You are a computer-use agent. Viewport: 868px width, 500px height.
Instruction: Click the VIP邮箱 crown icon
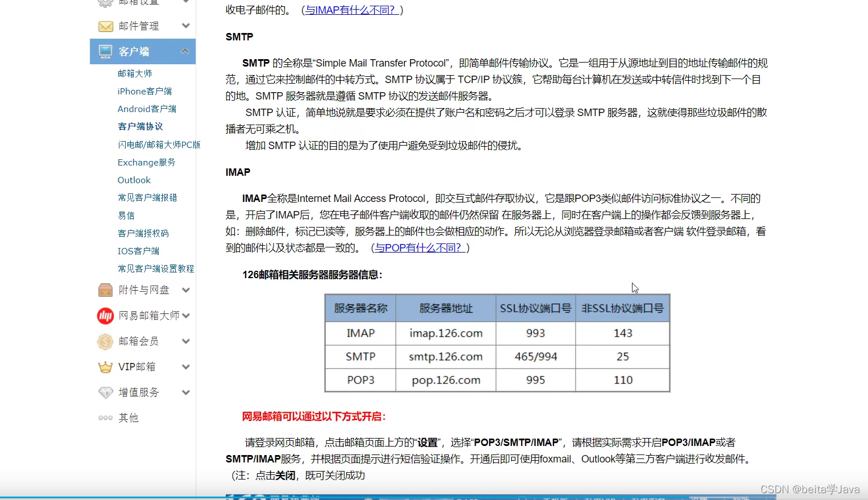tap(106, 367)
